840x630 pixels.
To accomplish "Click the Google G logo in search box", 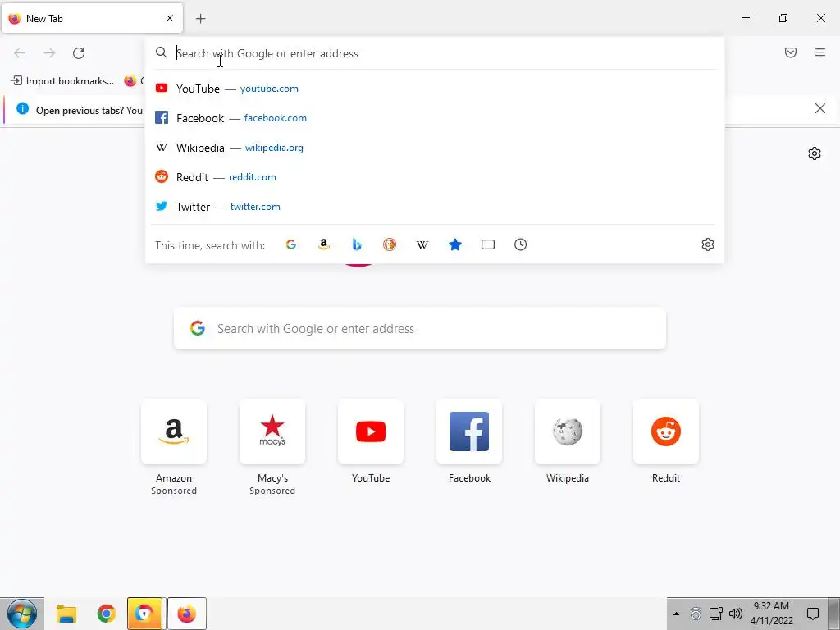I will click(198, 328).
